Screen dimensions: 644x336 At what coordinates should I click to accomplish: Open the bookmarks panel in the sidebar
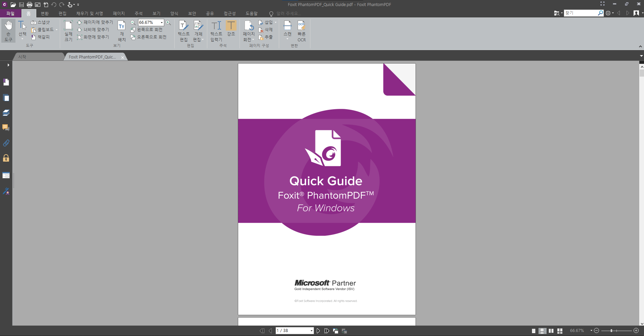pos(6,82)
